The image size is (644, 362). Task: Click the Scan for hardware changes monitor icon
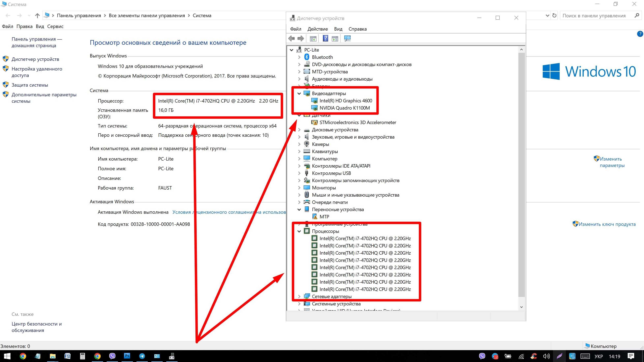tap(347, 38)
